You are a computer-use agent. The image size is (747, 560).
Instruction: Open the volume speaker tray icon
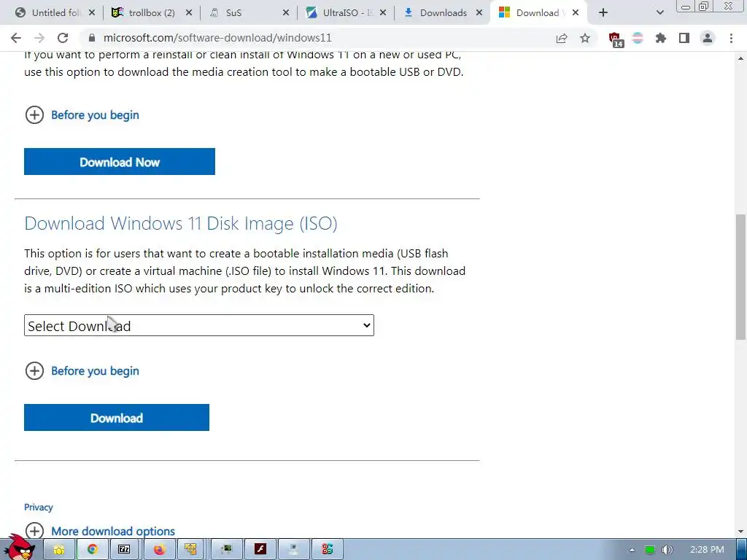point(667,550)
